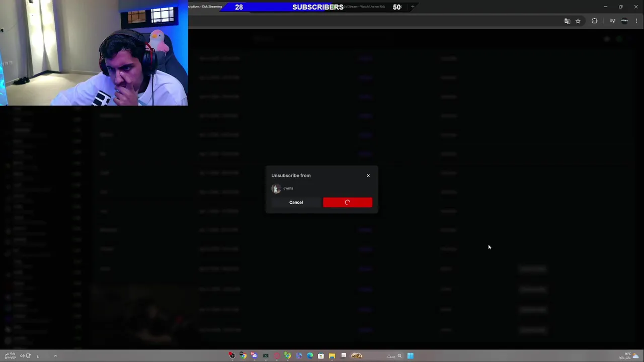Click the Jwma channel avatar in dialog

tap(276, 189)
